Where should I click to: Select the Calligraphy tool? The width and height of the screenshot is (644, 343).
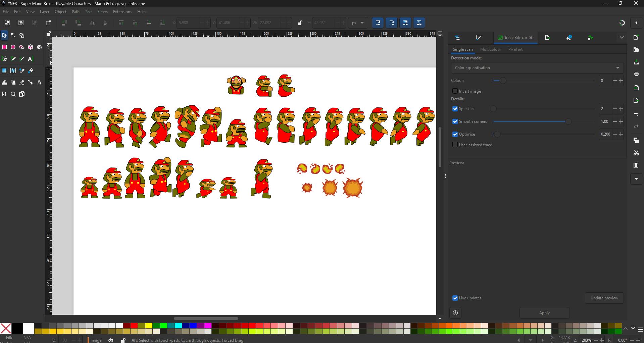(22, 59)
